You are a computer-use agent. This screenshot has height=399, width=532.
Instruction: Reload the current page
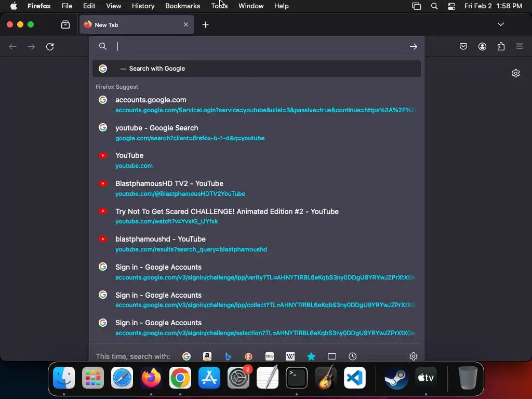[x=50, y=46]
